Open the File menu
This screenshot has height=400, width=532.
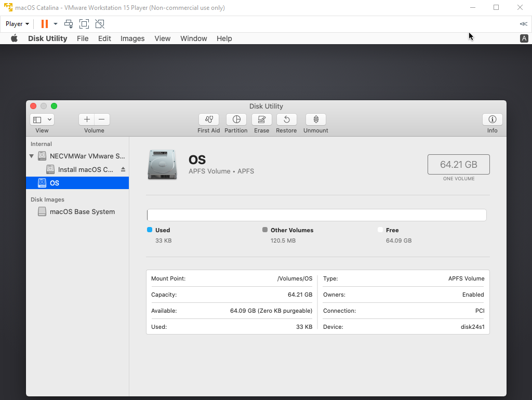83,38
